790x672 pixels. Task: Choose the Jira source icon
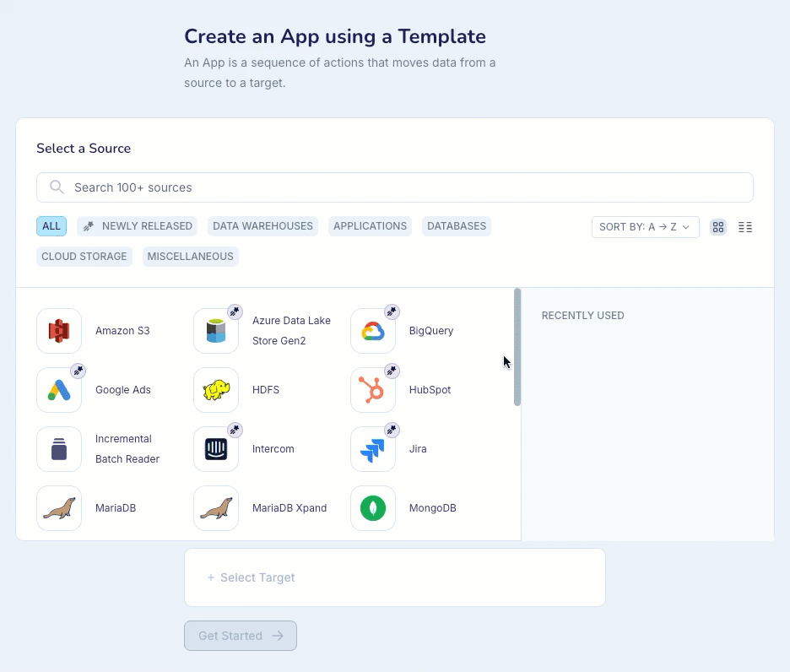tap(373, 448)
